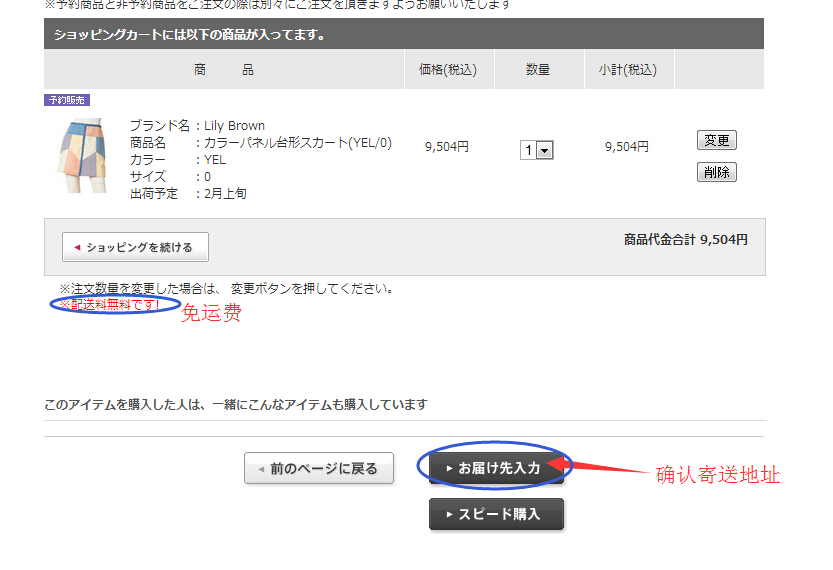This screenshot has width=833, height=570.
Task: Click the 価格(税込) column header
Action: point(447,70)
